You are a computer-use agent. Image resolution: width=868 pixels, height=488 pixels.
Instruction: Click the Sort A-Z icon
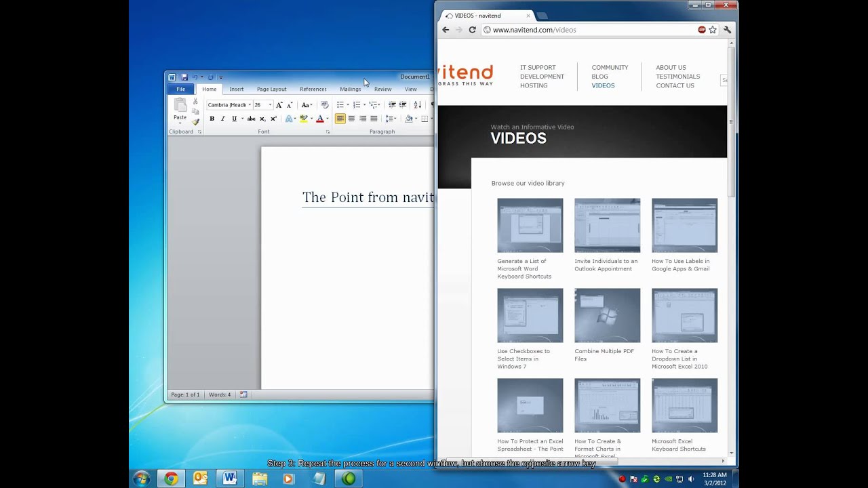417,105
